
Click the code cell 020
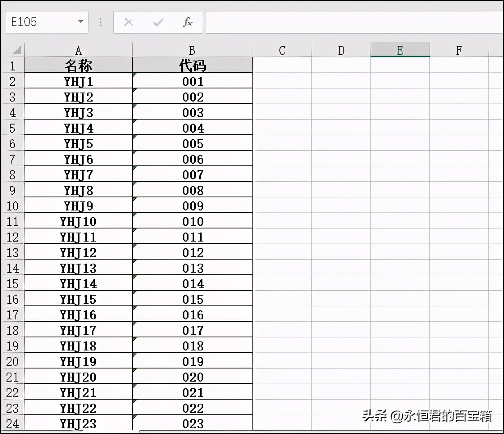(x=193, y=377)
